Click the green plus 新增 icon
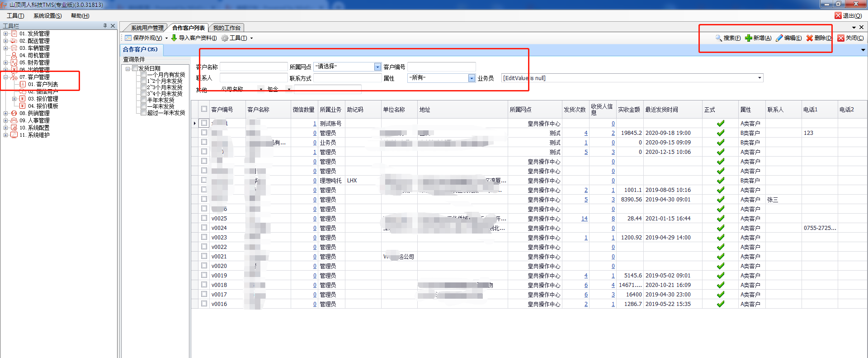The width and height of the screenshot is (868, 358). (x=749, y=38)
